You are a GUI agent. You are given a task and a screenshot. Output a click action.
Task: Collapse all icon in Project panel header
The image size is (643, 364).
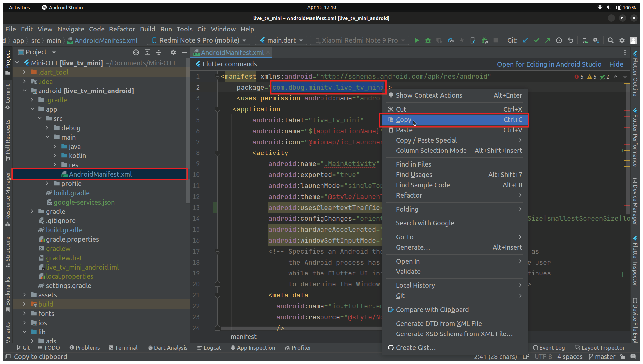159,52
